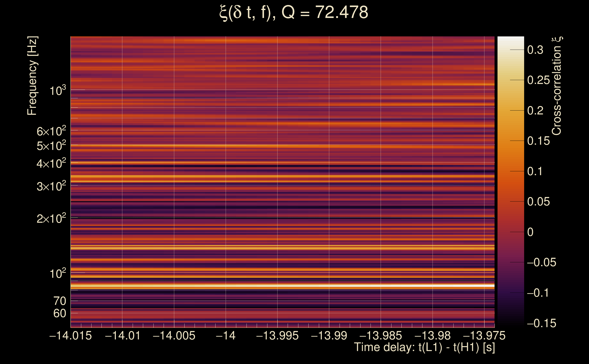Click the 2×10² frequency tick label

(x=51, y=219)
